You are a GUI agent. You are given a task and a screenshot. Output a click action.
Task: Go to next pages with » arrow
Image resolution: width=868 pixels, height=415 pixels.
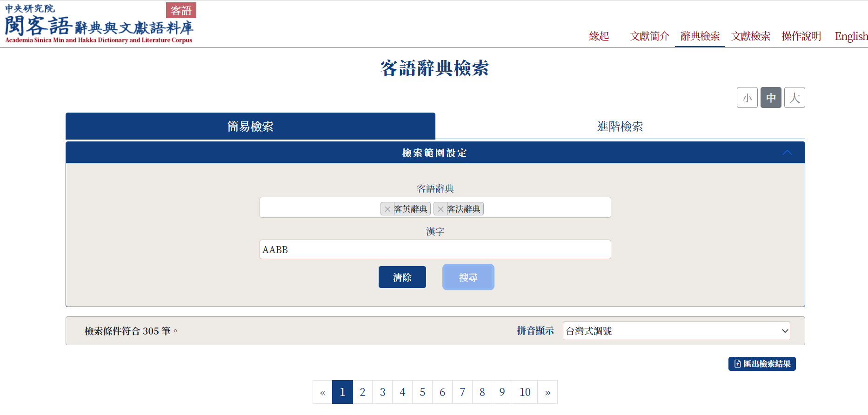[x=548, y=392]
